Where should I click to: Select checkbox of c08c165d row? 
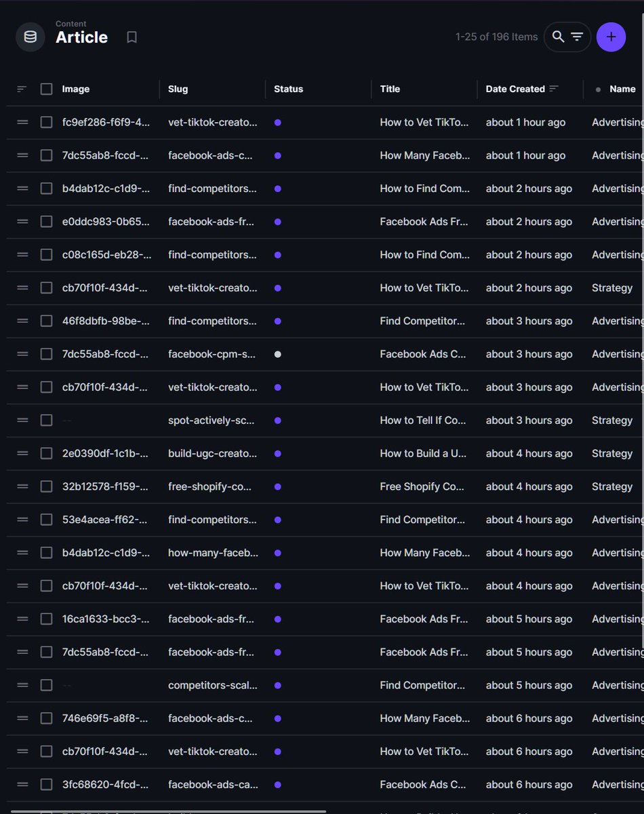click(46, 255)
